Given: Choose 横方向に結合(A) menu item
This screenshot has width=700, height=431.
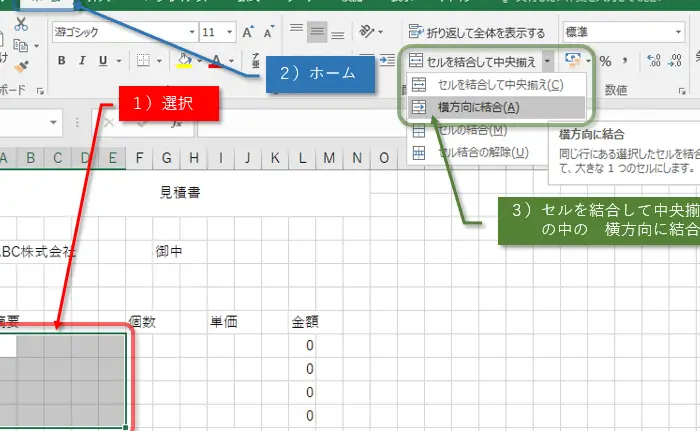Looking at the screenshot, I should 496,108.
